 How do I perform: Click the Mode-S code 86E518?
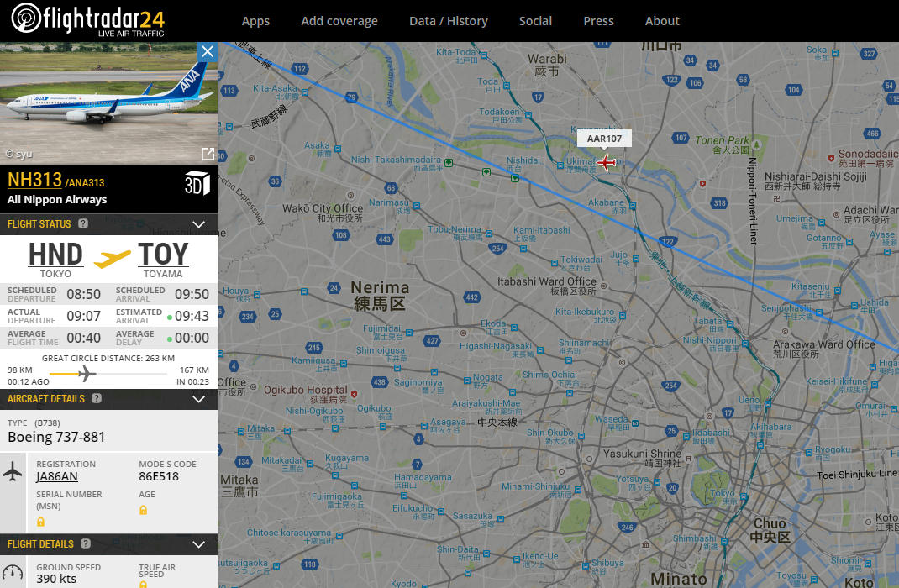click(x=159, y=476)
